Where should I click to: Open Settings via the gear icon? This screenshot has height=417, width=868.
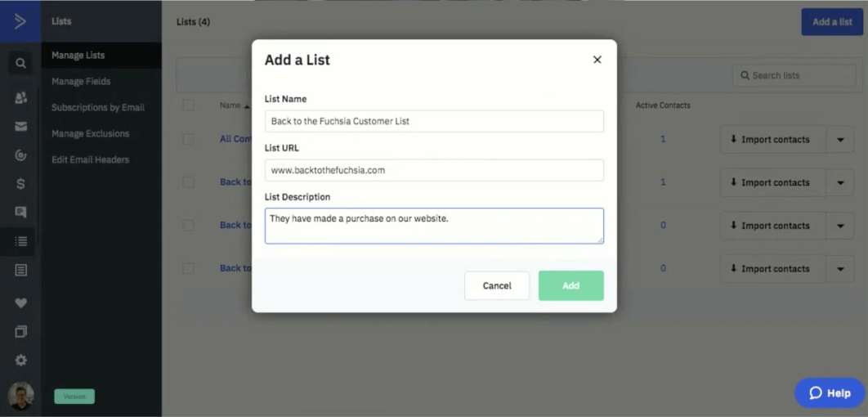pos(20,360)
